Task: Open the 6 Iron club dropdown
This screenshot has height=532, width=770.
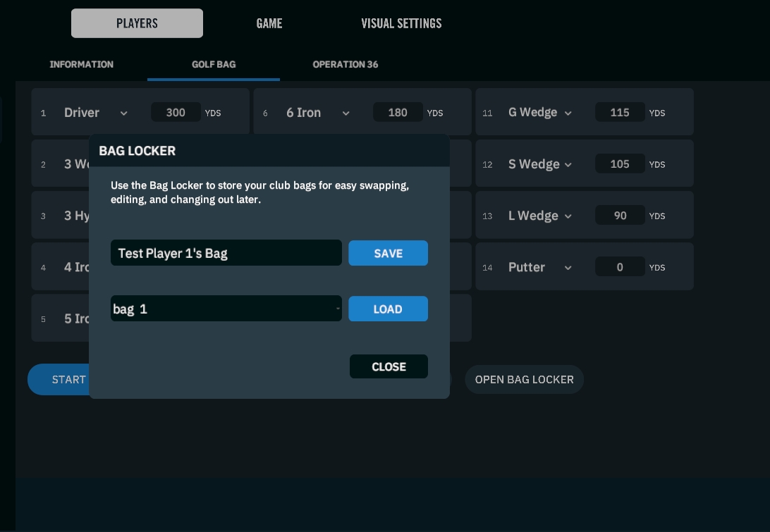Action: pos(346,113)
